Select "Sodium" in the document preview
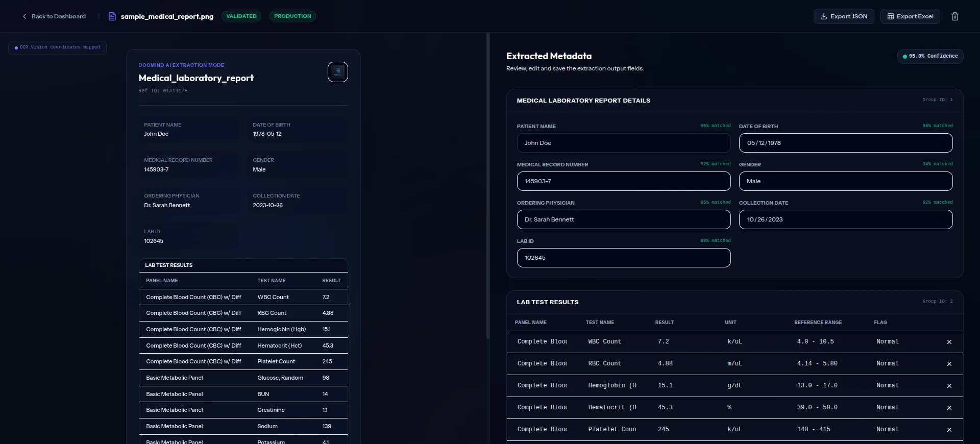The image size is (980, 444). (x=267, y=426)
